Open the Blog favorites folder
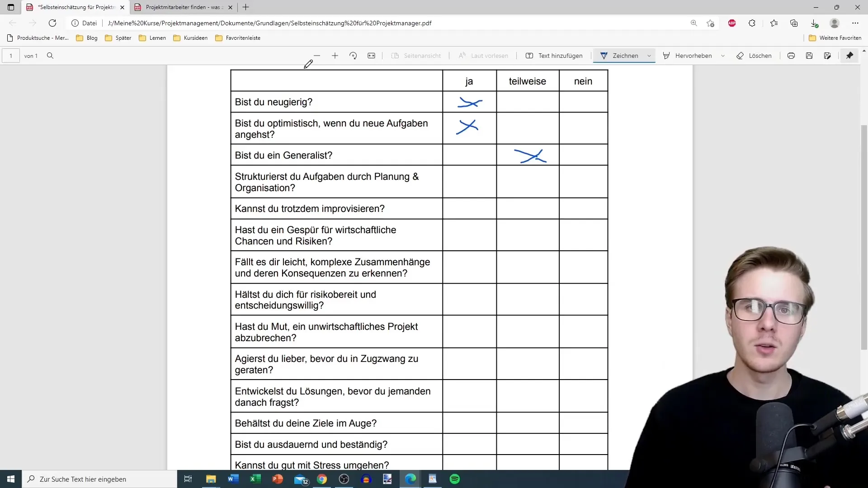Image resolution: width=868 pixels, height=488 pixels. [87, 38]
